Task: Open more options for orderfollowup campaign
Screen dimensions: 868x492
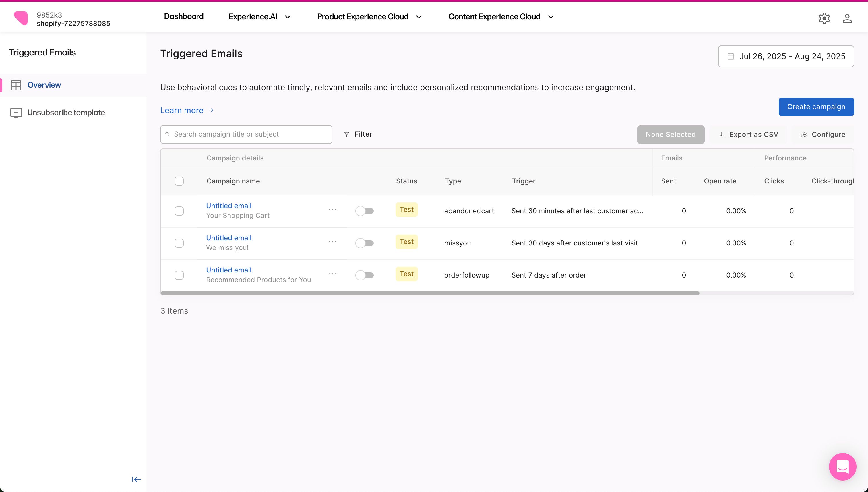Action: click(332, 274)
